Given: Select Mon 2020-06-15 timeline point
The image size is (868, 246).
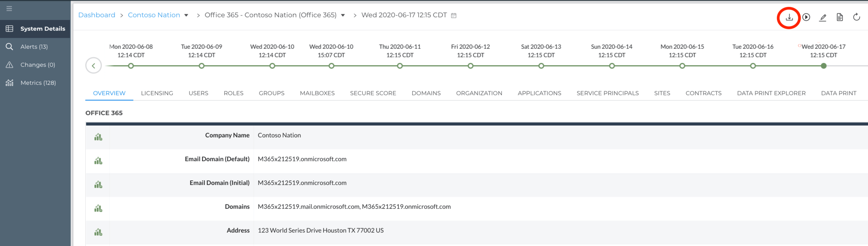Looking at the screenshot, I should (x=682, y=66).
